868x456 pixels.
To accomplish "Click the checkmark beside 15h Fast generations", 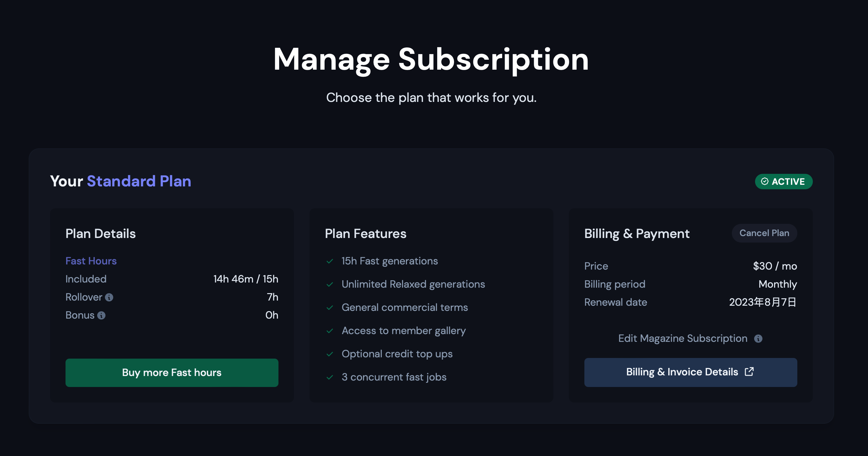I will (x=330, y=261).
